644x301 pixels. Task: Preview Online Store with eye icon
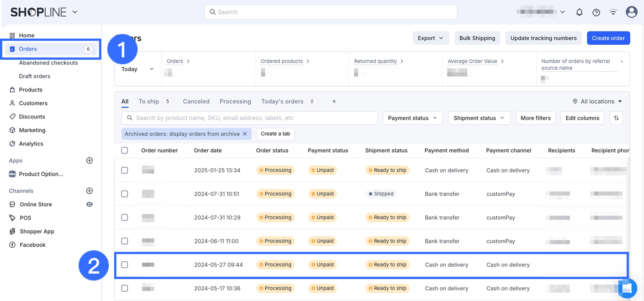pyautogui.click(x=90, y=204)
